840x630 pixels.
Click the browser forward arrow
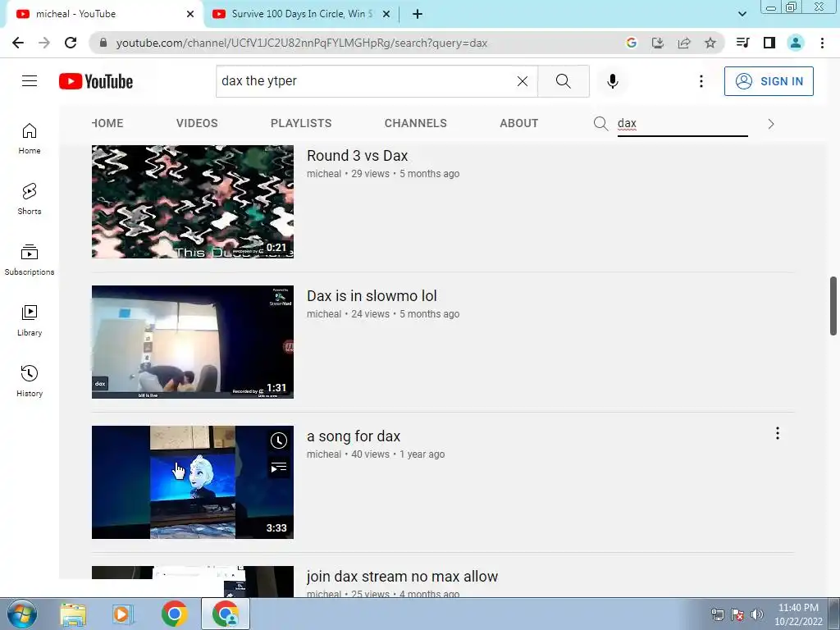(x=44, y=43)
